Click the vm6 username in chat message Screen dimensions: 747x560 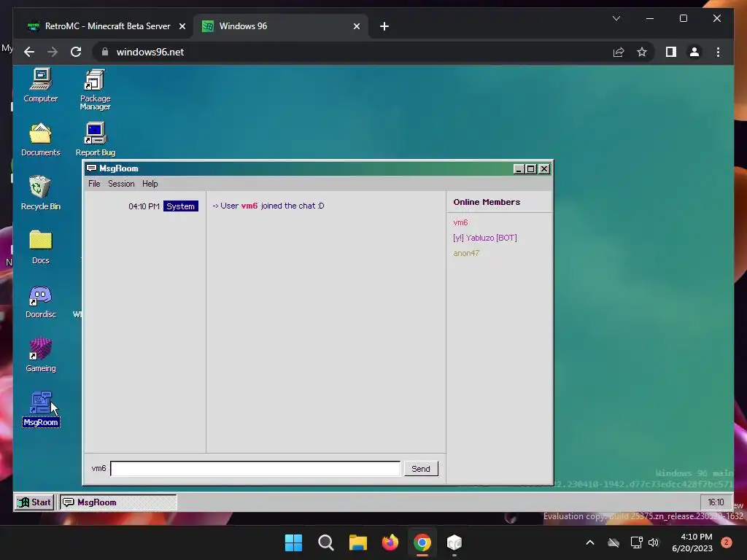click(x=249, y=206)
